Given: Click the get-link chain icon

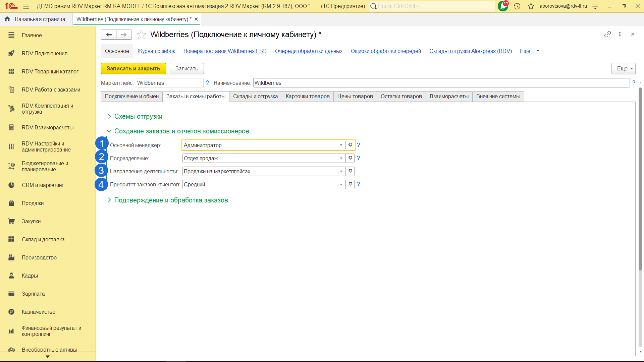Looking at the screenshot, I should point(607,34).
